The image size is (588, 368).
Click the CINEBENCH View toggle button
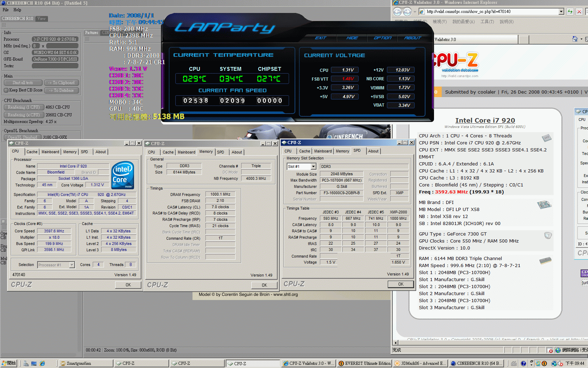click(42, 19)
